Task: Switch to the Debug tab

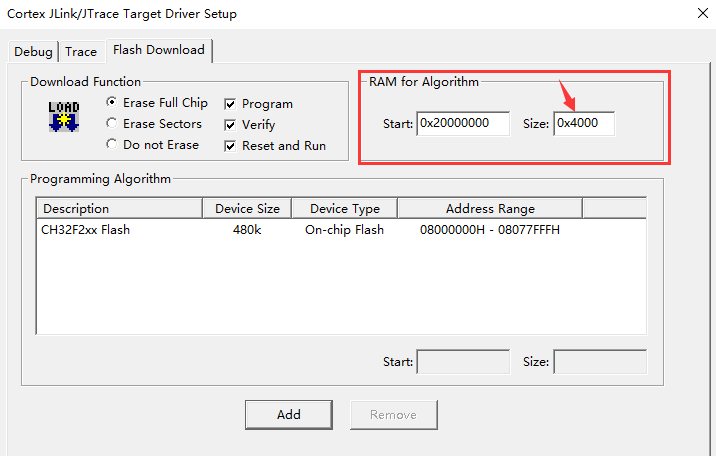Action: tap(33, 51)
